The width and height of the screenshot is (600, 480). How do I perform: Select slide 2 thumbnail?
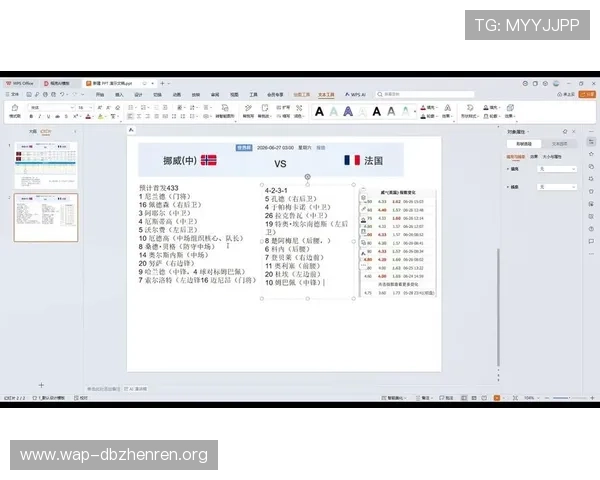46,217
